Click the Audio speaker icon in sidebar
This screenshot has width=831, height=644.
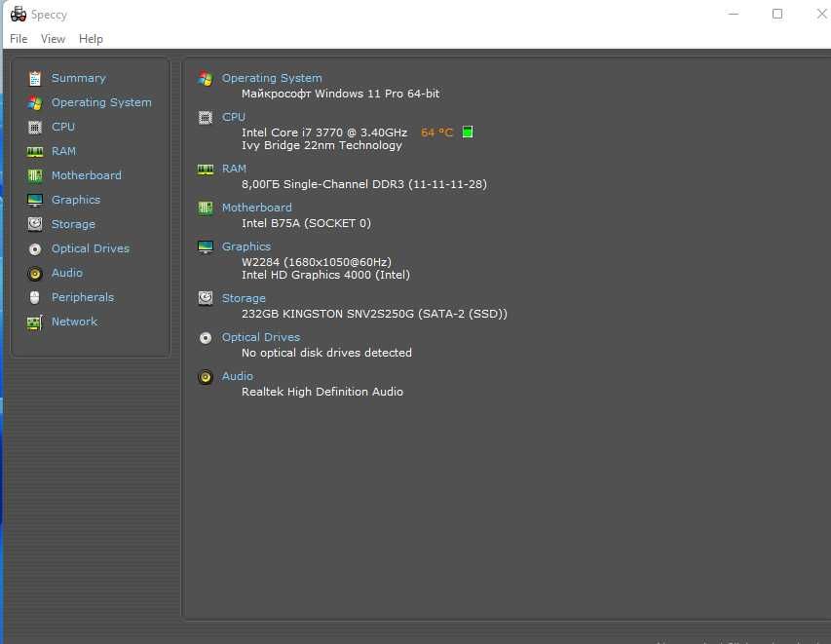(35, 274)
